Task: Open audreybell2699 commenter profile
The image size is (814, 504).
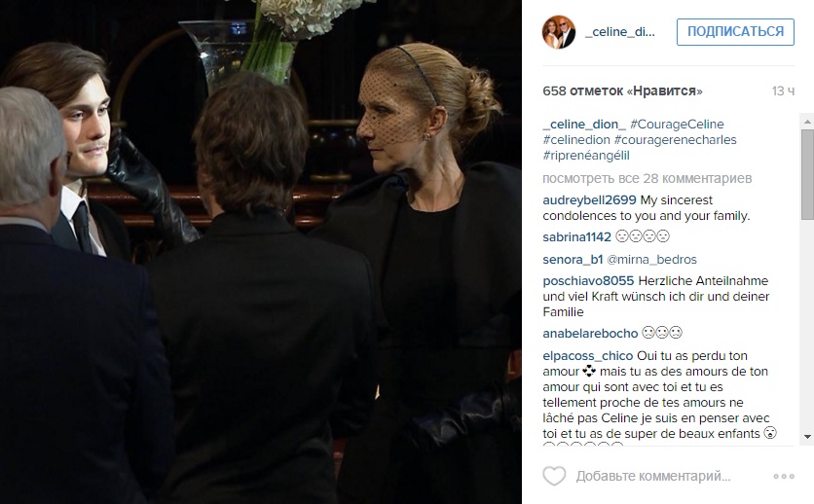Action: 589,200
